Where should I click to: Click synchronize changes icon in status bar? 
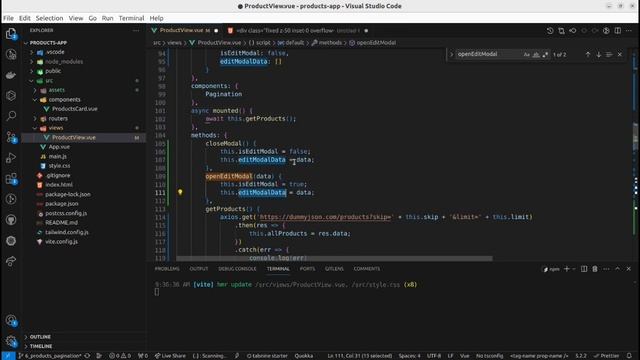87,356
